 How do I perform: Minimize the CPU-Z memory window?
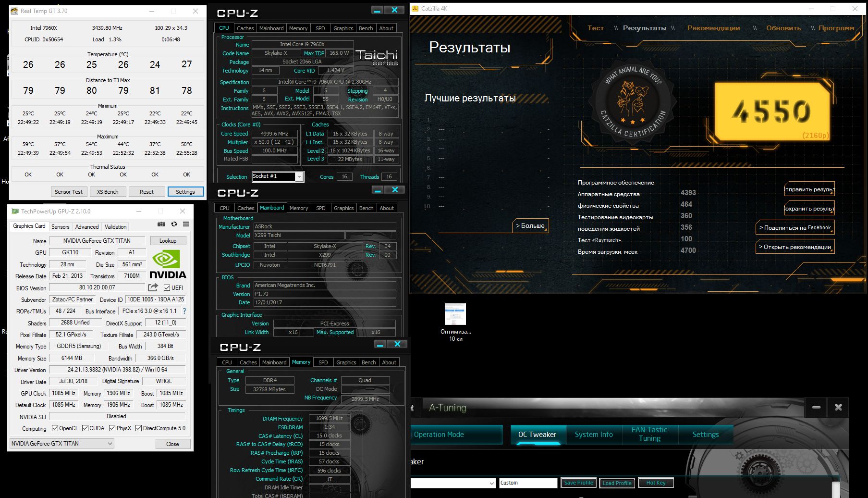pyautogui.click(x=380, y=344)
